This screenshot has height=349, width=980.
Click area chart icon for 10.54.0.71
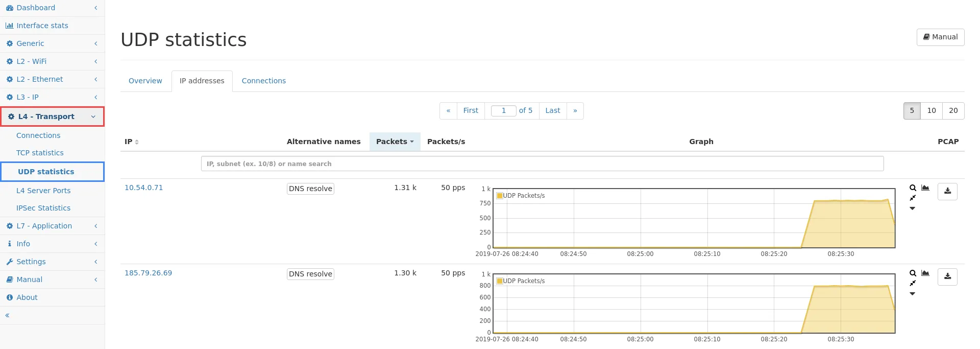pos(925,188)
